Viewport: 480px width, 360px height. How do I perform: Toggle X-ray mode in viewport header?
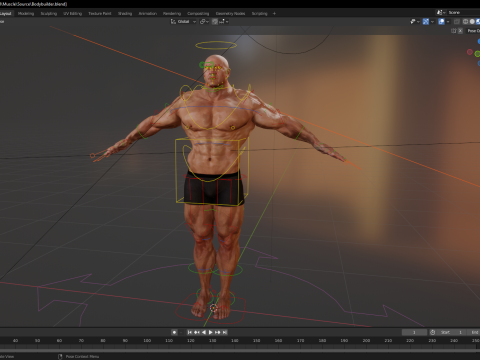tap(457, 21)
